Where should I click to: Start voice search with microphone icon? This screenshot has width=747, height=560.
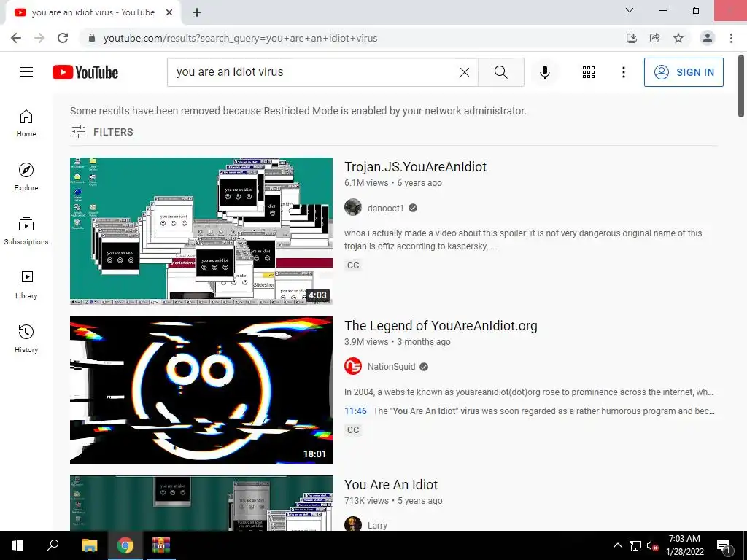click(x=545, y=72)
